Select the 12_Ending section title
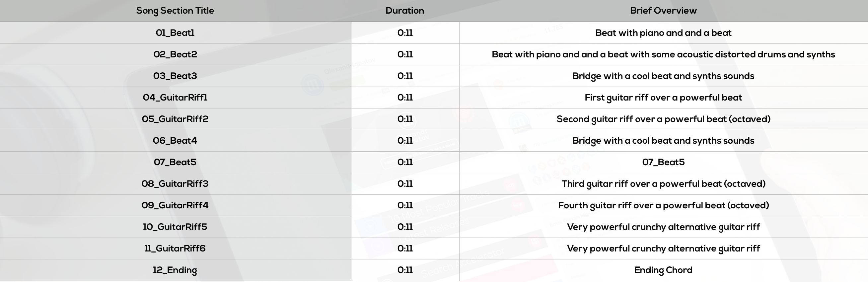This screenshot has width=868, height=282. coord(175,270)
